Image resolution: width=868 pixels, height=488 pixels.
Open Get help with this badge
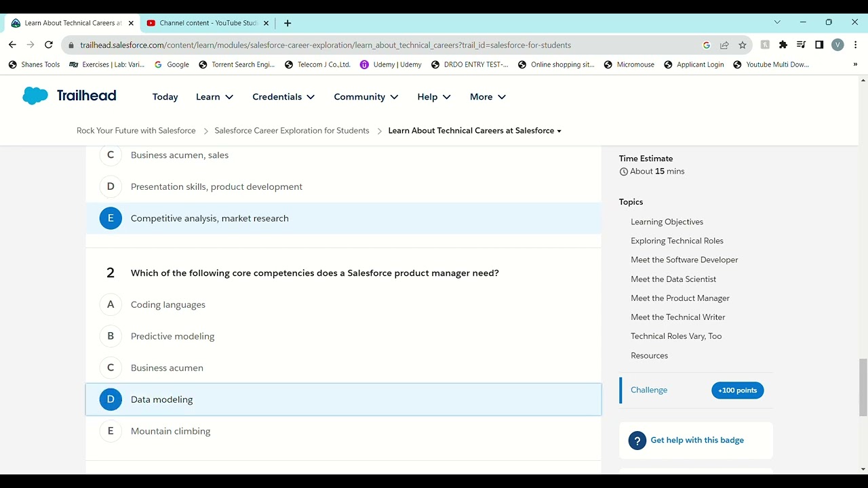coord(697,441)
